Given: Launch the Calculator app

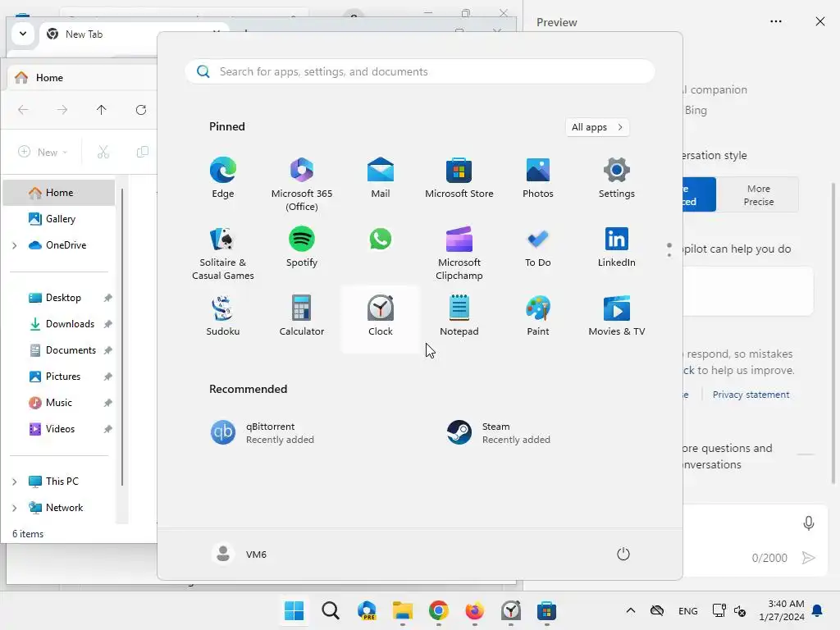Looking at the screenshot, I should (302, 316).
